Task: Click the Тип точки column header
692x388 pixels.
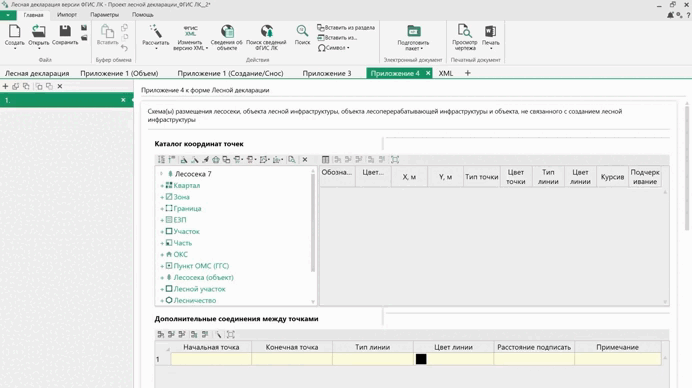Action: pyautogui.click(x=481, y=177)
